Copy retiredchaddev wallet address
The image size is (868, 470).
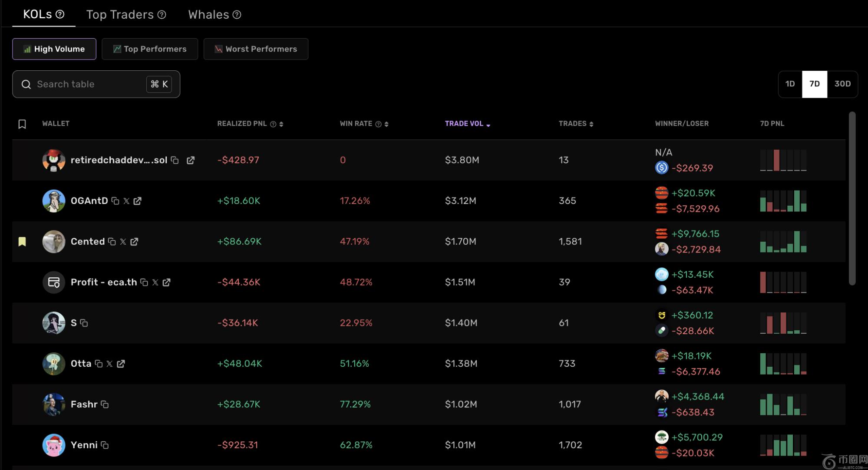tap(175, 160)
